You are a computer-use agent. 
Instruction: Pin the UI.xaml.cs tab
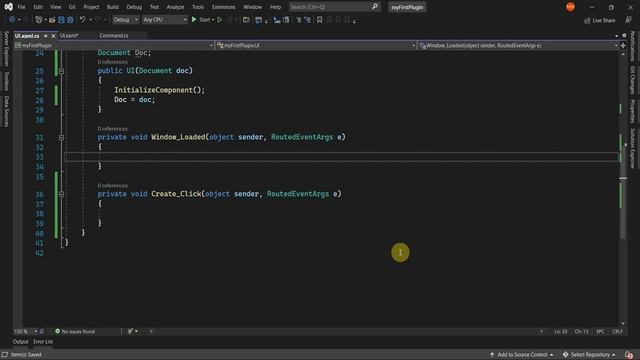coord(46,36)
